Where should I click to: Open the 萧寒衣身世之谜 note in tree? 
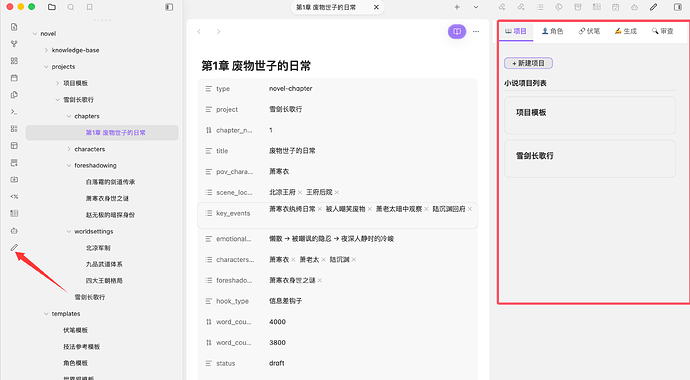107,198
